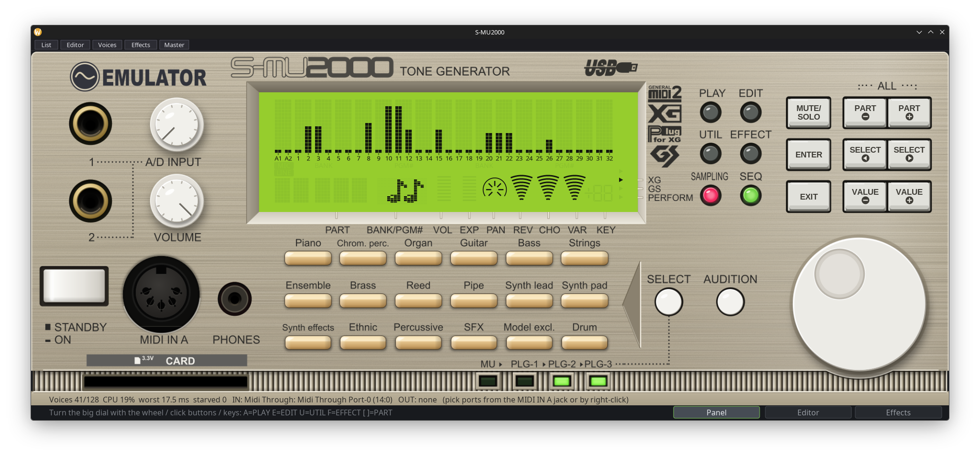Click the round SELECT button
Screen dimensions: 980x457
point(668,302)
